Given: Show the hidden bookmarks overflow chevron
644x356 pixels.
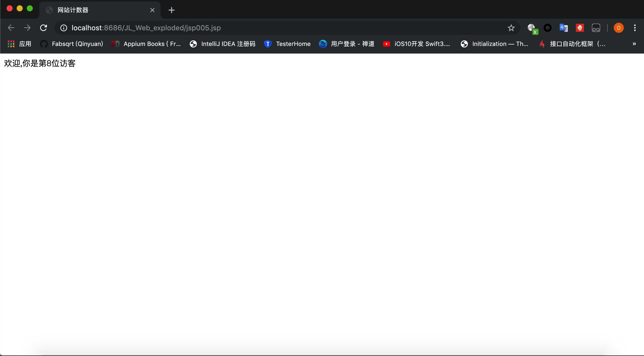Looking at the screenshot, I should coord(634,44).
